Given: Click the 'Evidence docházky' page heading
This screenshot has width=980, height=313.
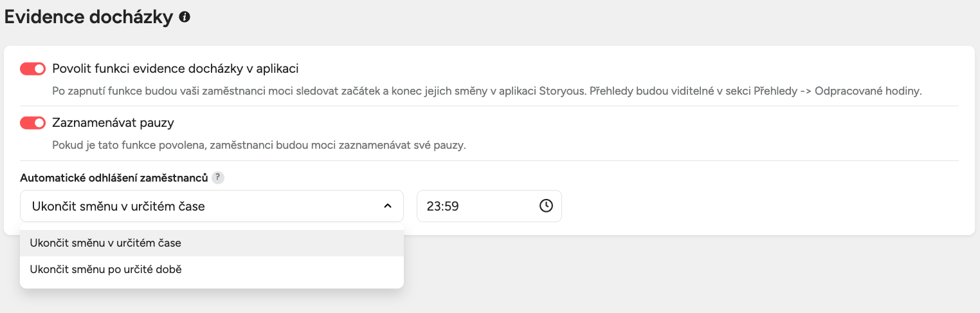Looking at the screenshot, I should pos(89,17).
